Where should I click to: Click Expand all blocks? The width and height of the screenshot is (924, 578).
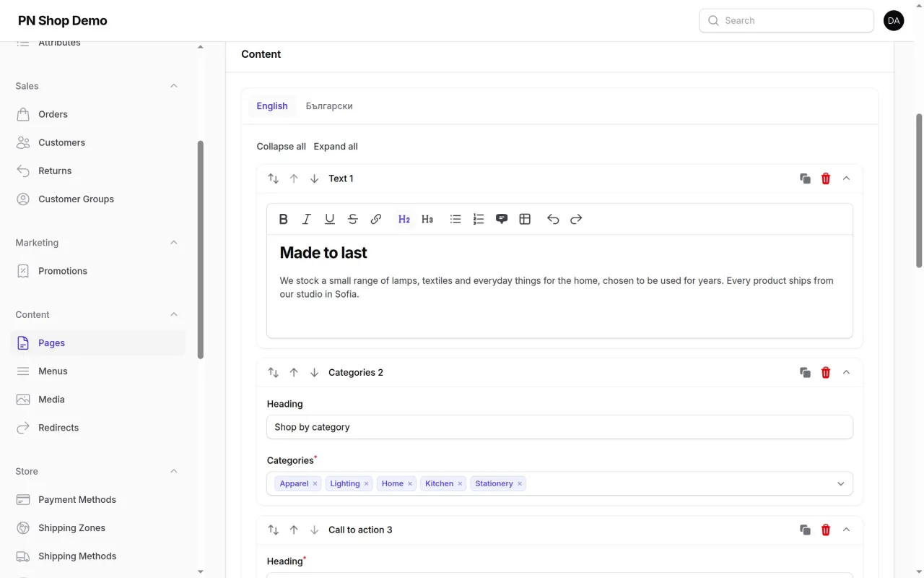(336, 147)
